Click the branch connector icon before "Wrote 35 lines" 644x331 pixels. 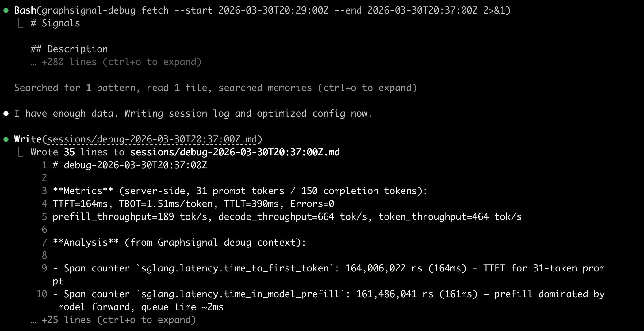[21, 152]
